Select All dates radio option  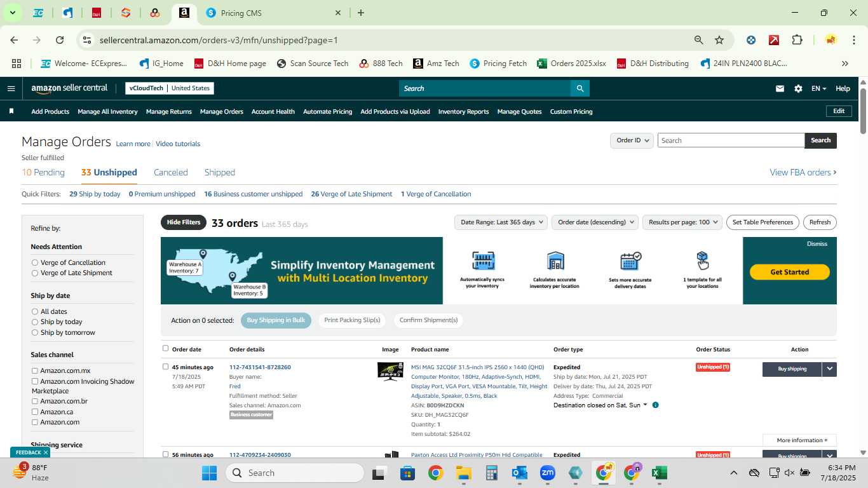(x=35, y=311)
